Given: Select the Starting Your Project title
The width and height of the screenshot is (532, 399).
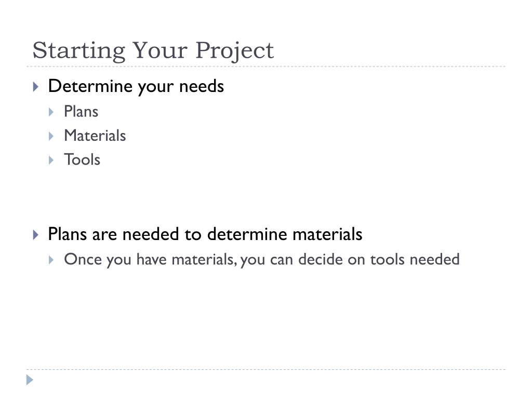Looking at the screenshot, I should tap(153, 50).
